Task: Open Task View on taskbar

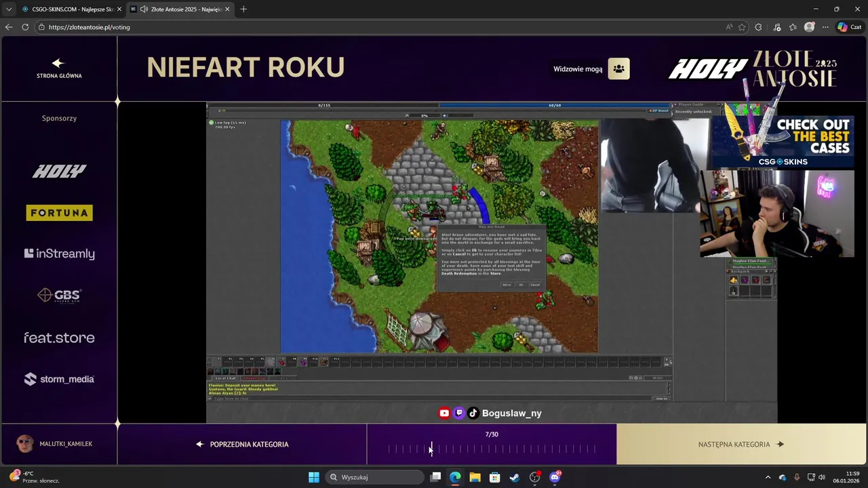Action: click(x=436, y=477)
